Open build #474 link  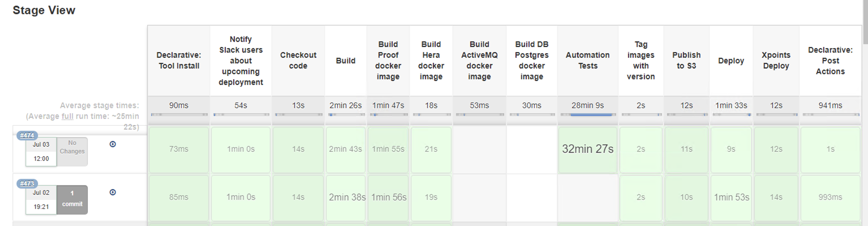click(27, 135)
